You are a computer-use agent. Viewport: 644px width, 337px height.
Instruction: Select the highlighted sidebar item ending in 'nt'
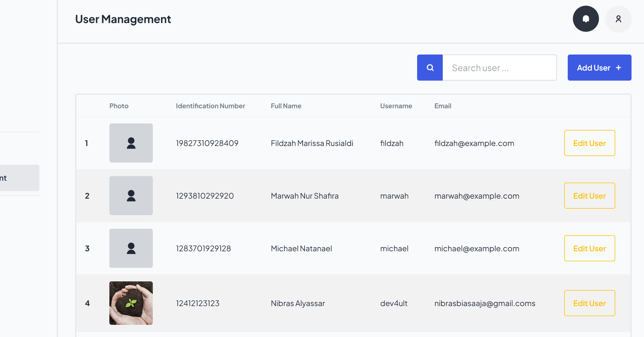tap(20, 178)
